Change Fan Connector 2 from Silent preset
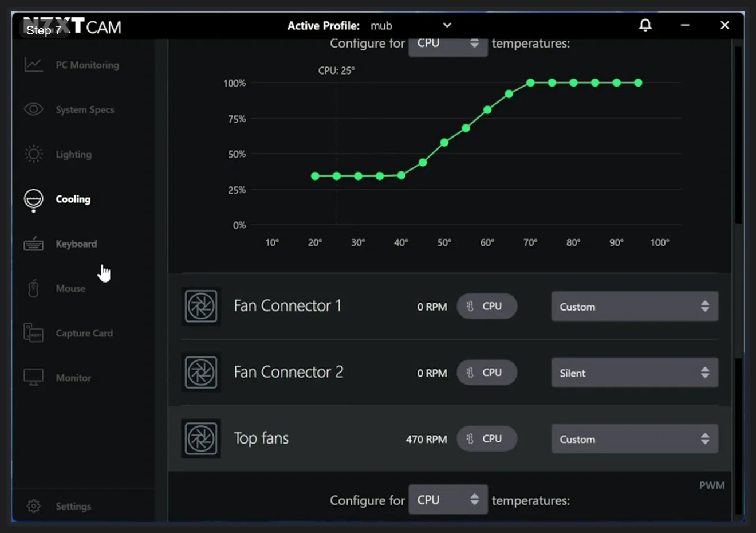 point(634,372)
